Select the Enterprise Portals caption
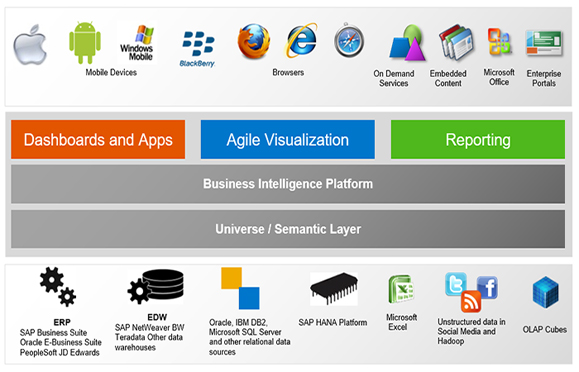The image size is (579, 372). click(x=544, y=78)
